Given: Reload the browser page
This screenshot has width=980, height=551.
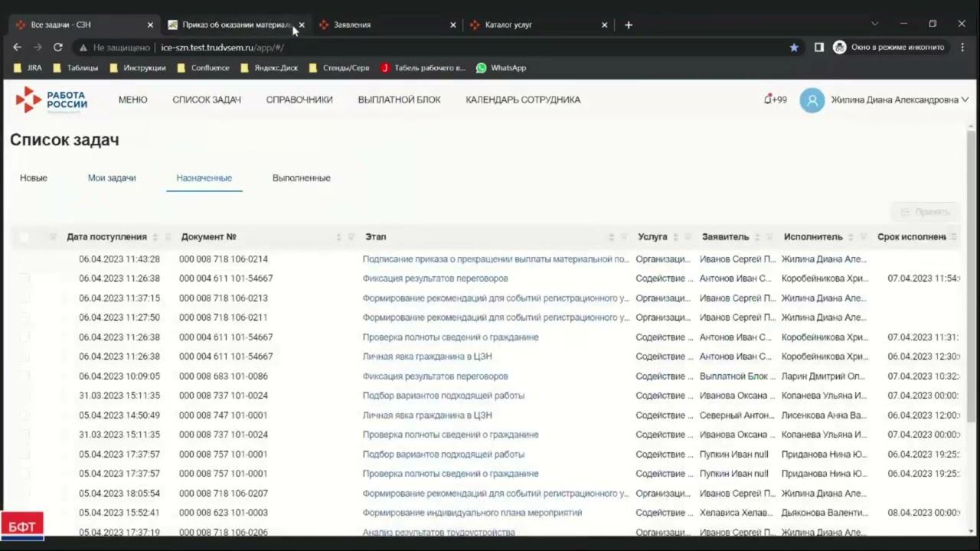Looking at the screenshot, I should pyautogui.click(x=57, y=47).
